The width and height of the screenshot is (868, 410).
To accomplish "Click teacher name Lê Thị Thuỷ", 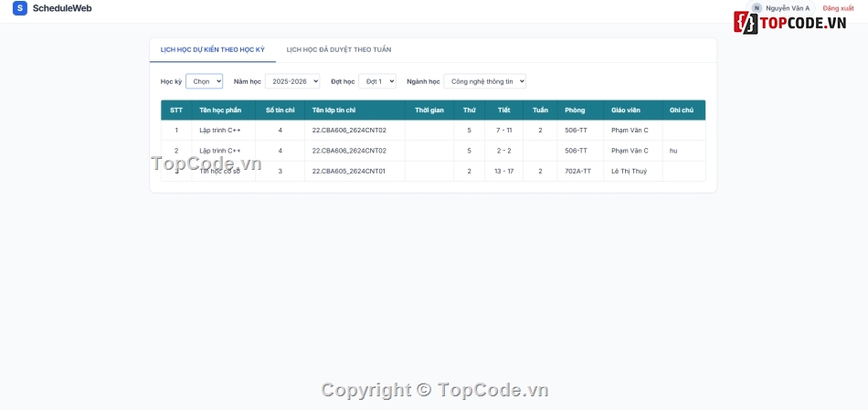I will point(629,171).
